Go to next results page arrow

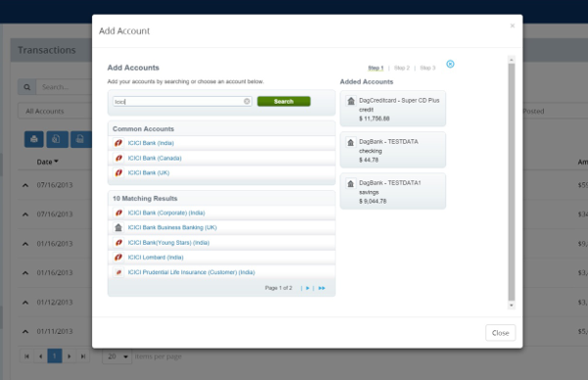coord(308,288)
